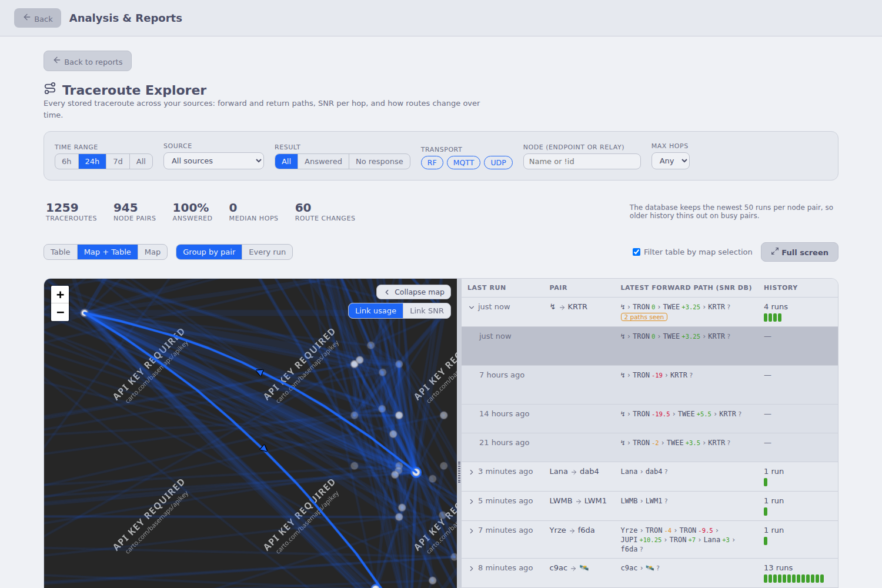
Task: Click the 2 paths seen badge
Action: click(x=644, y=318)
